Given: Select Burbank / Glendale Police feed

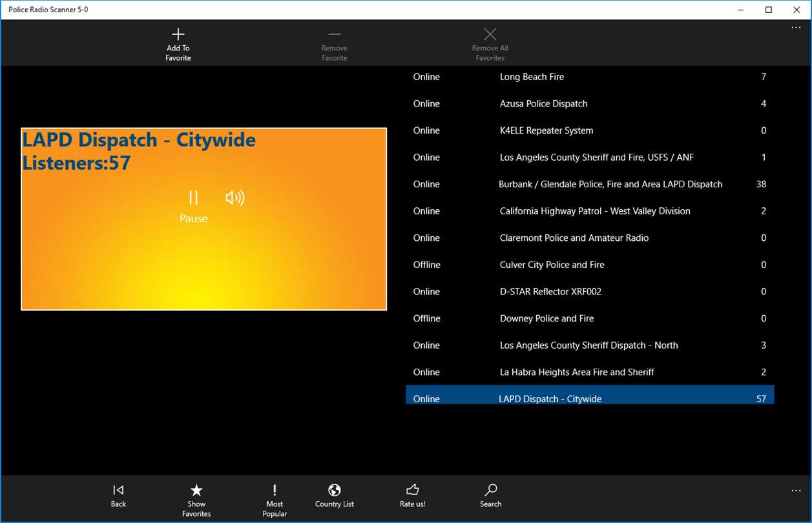Looking at the screenshot, I should coord(590,185).
